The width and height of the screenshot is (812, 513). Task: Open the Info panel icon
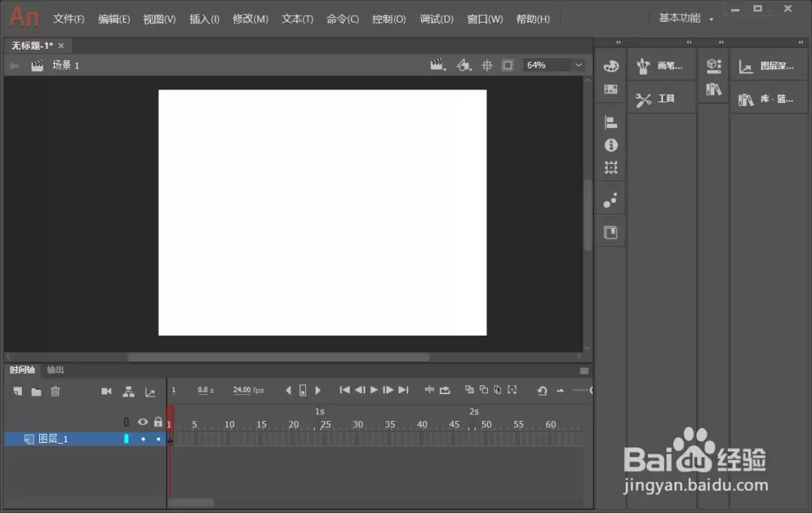[611, 145]
